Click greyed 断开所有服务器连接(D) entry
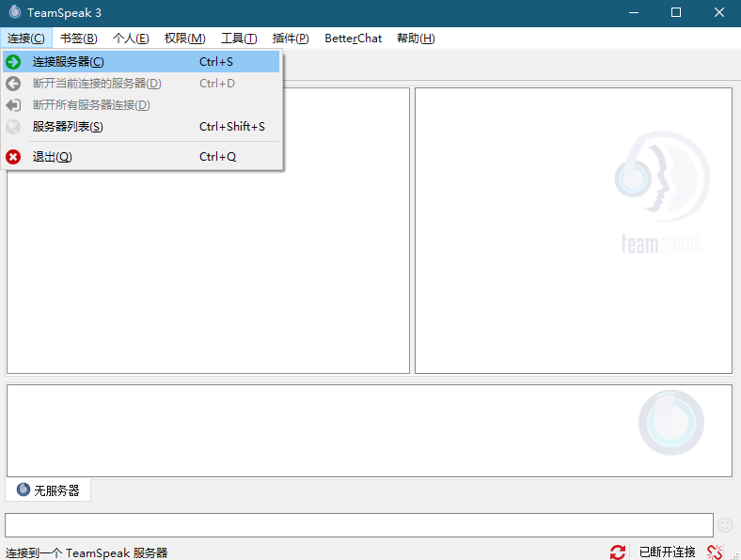 pyautogui.click(x=141, y=105)
